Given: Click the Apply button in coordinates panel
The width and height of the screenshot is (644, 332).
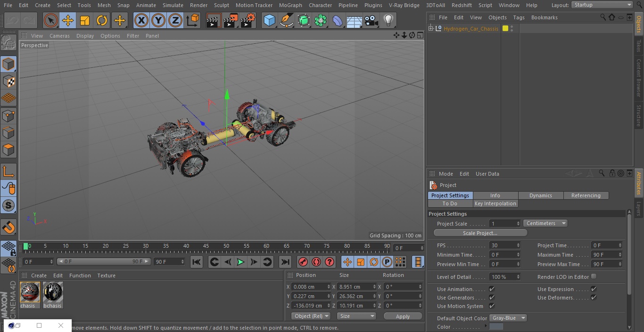Looking at the screenshot, I should pos(403,316).
